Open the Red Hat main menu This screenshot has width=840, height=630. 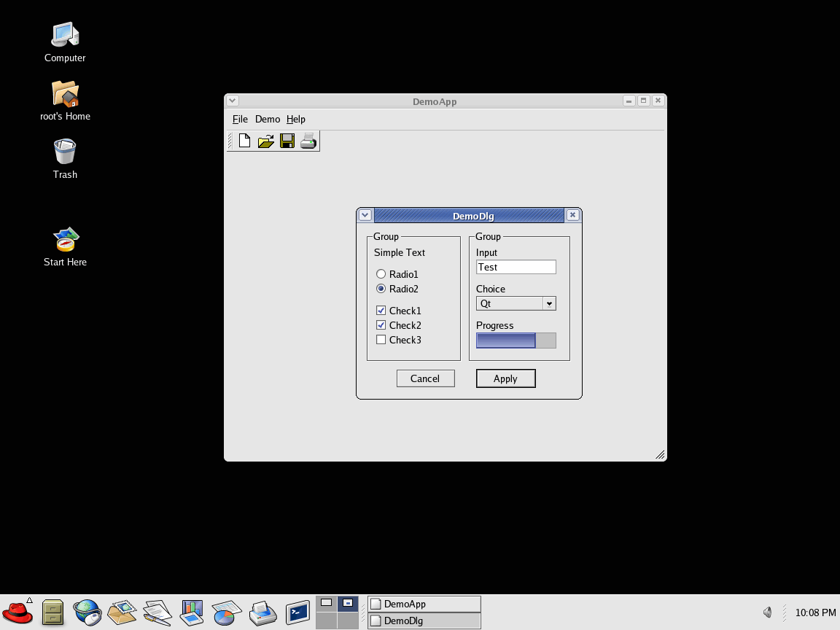click(x=17, y=612)
